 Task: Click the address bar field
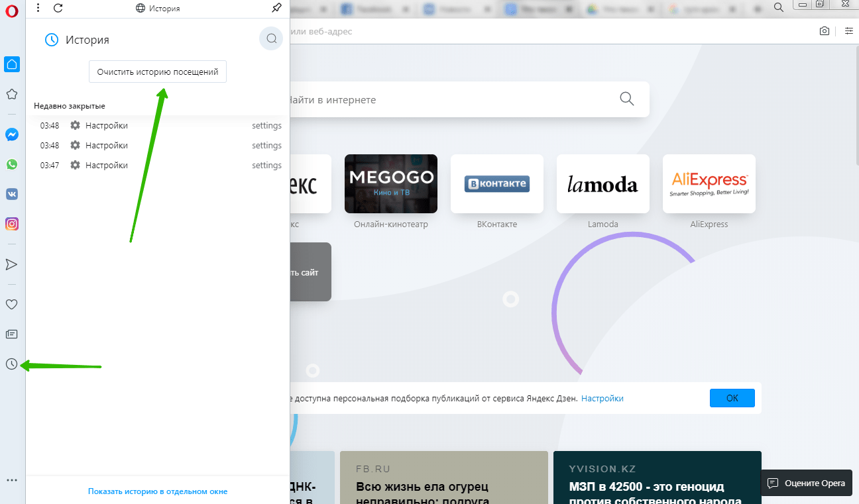550,31
